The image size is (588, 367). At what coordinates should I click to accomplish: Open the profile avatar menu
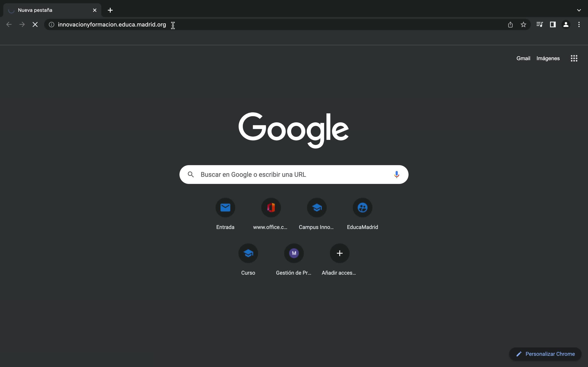[566, 24]
